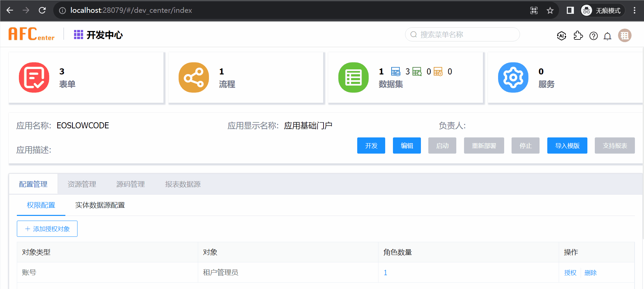This screenshot has width=644, height=289.
Task: Click the purple grid app menu icon
Action: coord(79,35)
